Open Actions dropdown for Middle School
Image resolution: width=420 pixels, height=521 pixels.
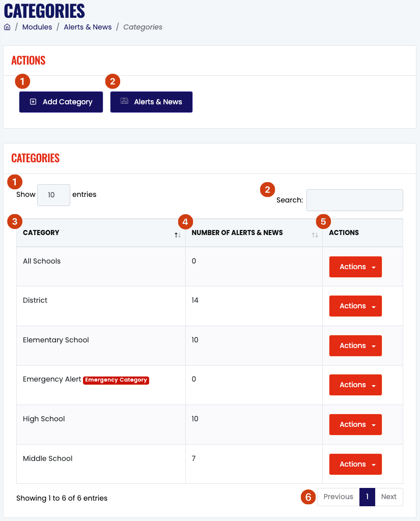point(355,464)
